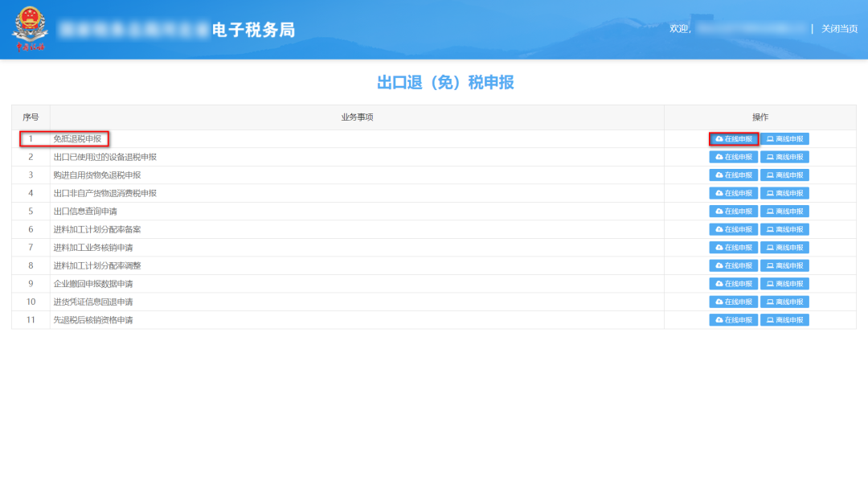The height and width of the screenshot is (489, 868).
Task: Start 离线申报 for 购进自用货物免退税申报
Action: click(784, 175)
